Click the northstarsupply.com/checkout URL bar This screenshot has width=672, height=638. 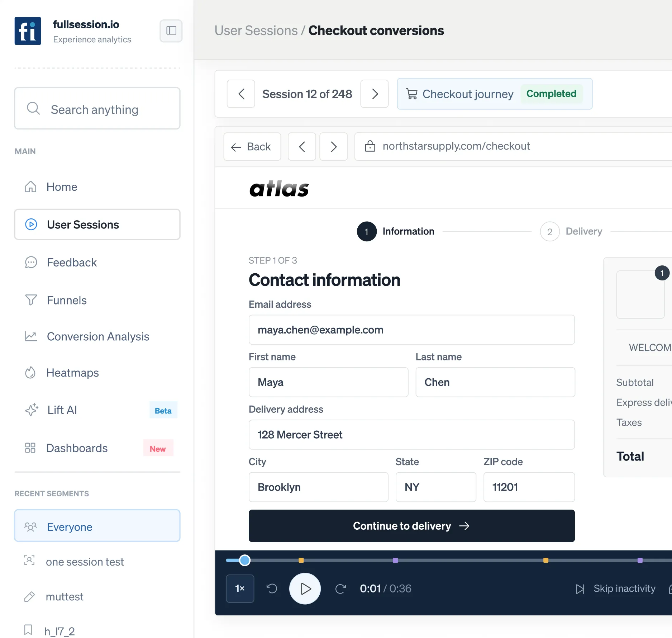click(513, 146)
